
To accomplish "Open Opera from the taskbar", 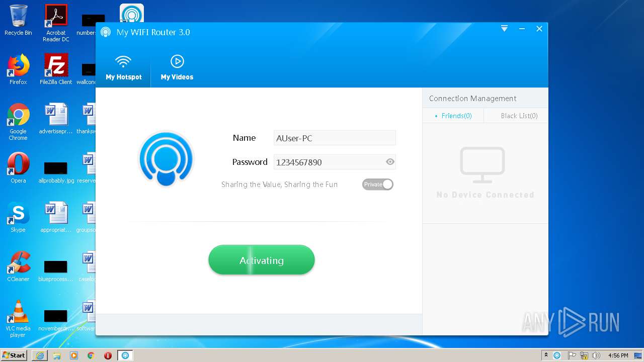I will [108, 355].
